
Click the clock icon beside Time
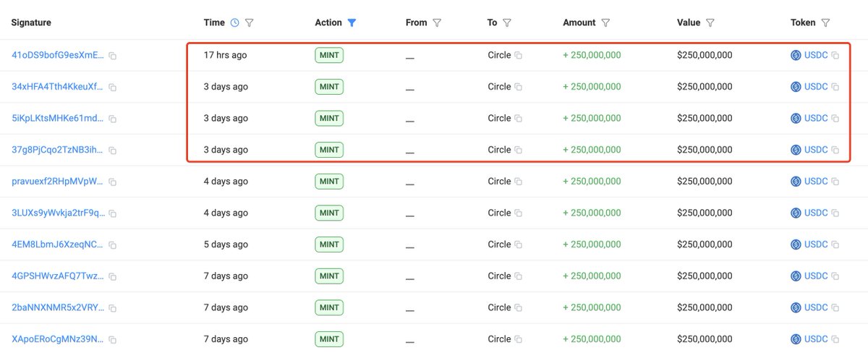[234, 23]
